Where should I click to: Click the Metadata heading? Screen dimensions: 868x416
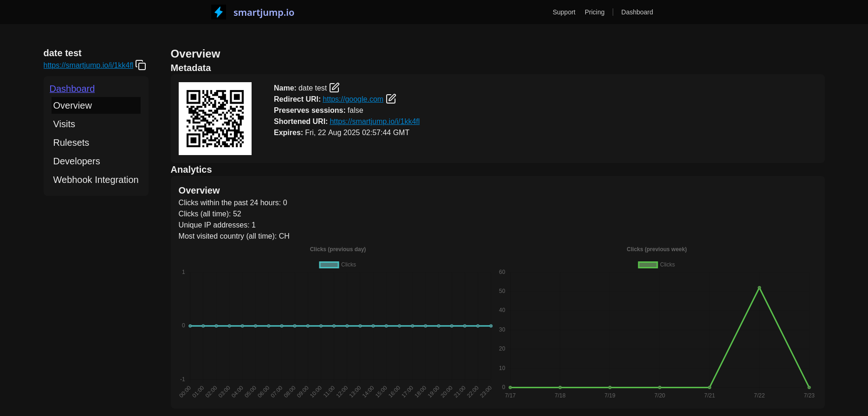tap(191, 68)
